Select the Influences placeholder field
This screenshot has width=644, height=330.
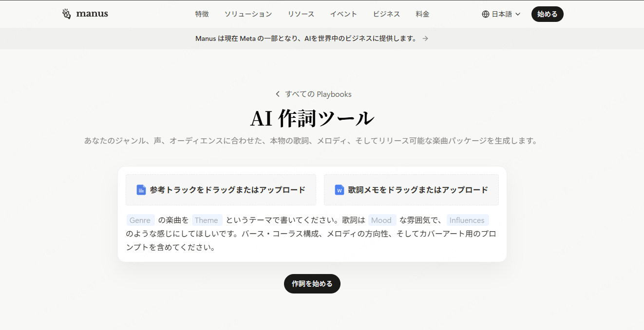[467, 220]
